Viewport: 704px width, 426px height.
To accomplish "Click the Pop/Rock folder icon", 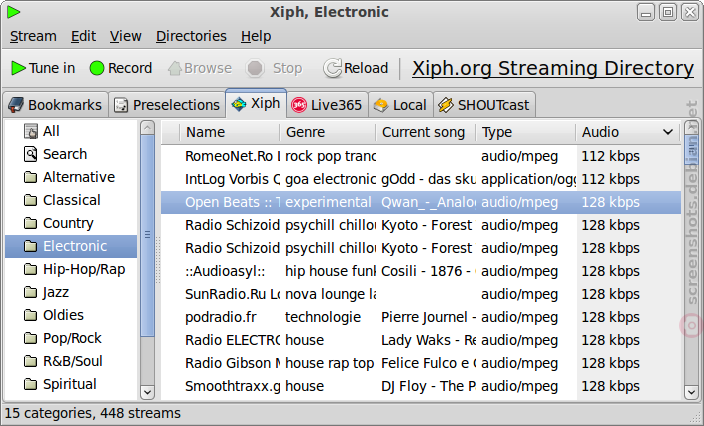I will click(31, 338).
